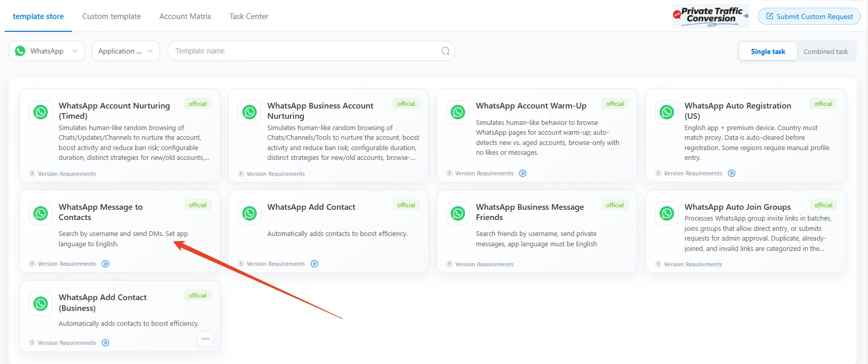The image size is (868, 364).
Task: Click official badge on Message to Contacts
Action: coord(198,205)
